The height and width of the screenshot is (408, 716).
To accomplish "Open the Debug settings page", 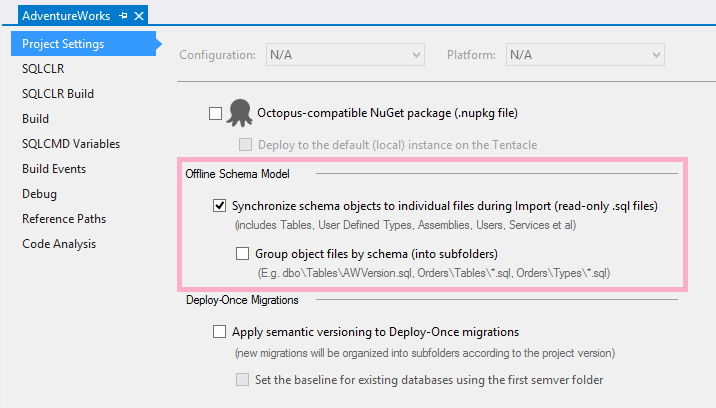I will (x=39, y=194).
